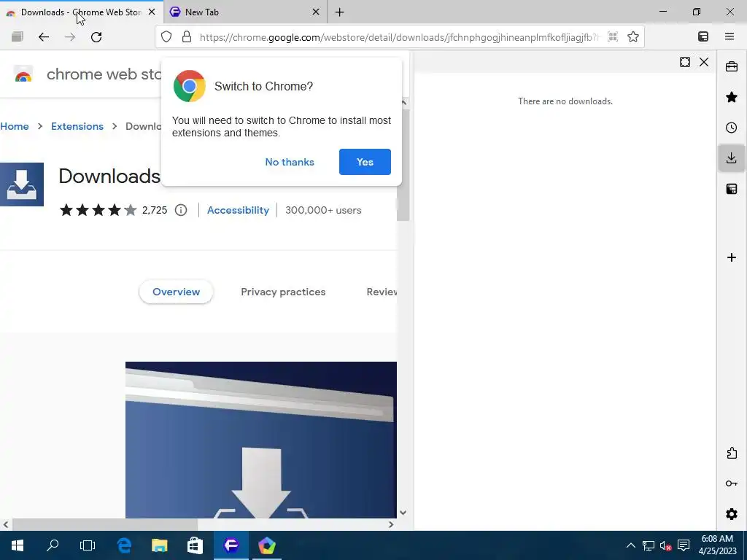This screenshot has height=560, width=747.
Task: Select downloads icon in the sidebar
Action: point(732,158)
